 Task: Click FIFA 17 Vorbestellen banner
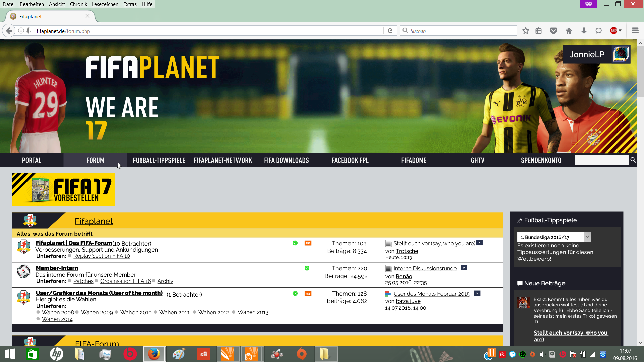pos(64,189)
